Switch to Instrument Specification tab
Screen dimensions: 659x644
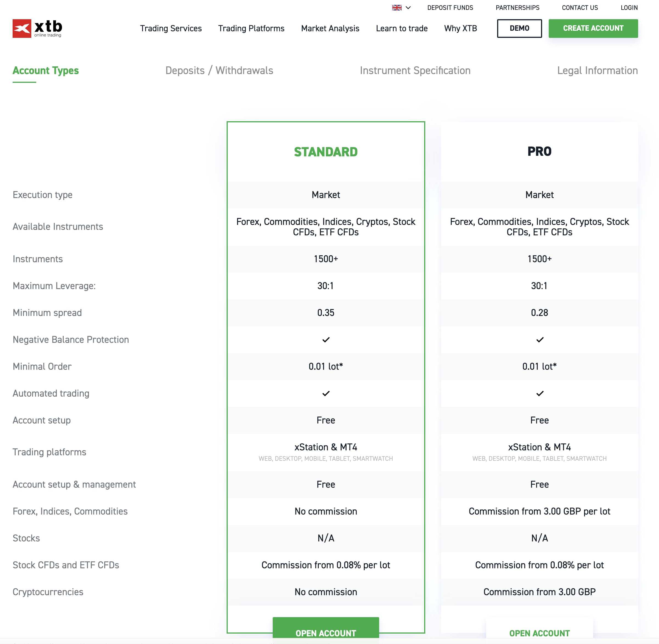(415, 70)
